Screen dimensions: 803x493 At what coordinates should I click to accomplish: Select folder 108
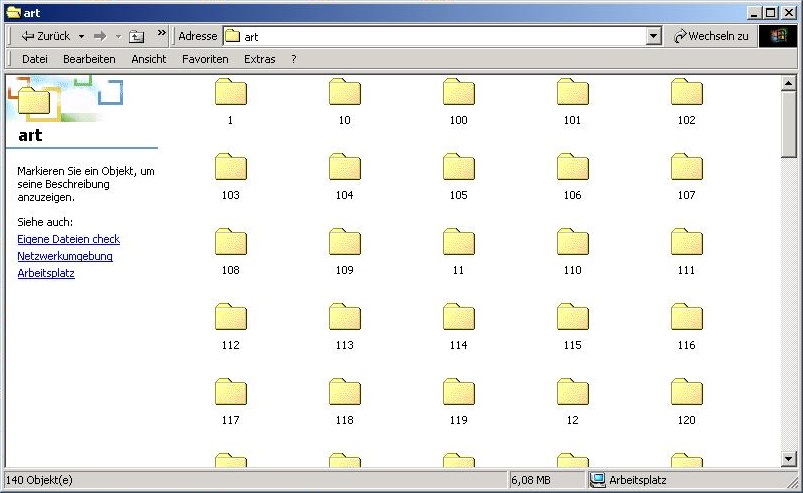click(x=230, y=252)
